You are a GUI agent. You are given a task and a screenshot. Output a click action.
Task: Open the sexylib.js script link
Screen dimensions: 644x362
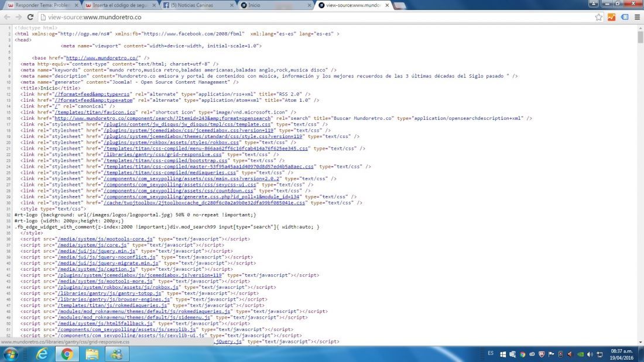tap(126, 330)
